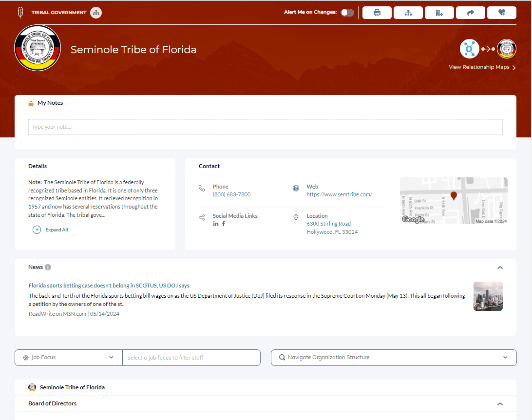Collapse the Board of Directors section chevron
This screenshot has width=532, height=420.
(x=500, y=404)
